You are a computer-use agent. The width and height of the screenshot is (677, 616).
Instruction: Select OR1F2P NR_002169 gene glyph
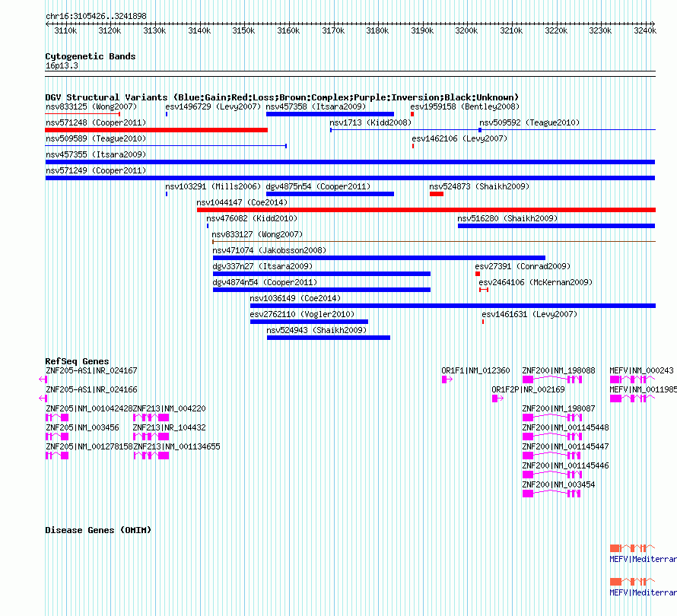click(497, 398)
